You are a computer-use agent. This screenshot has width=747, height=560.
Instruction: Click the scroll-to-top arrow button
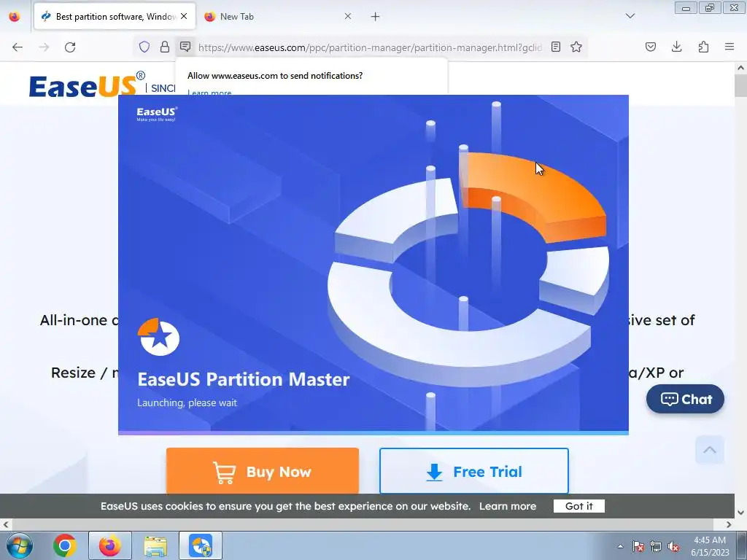click(709, 449)
